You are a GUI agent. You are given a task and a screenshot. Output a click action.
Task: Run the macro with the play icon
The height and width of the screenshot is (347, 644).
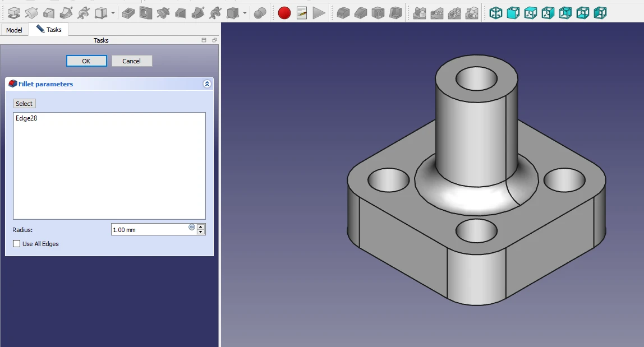pyautogui.click(x=319, y=12)
